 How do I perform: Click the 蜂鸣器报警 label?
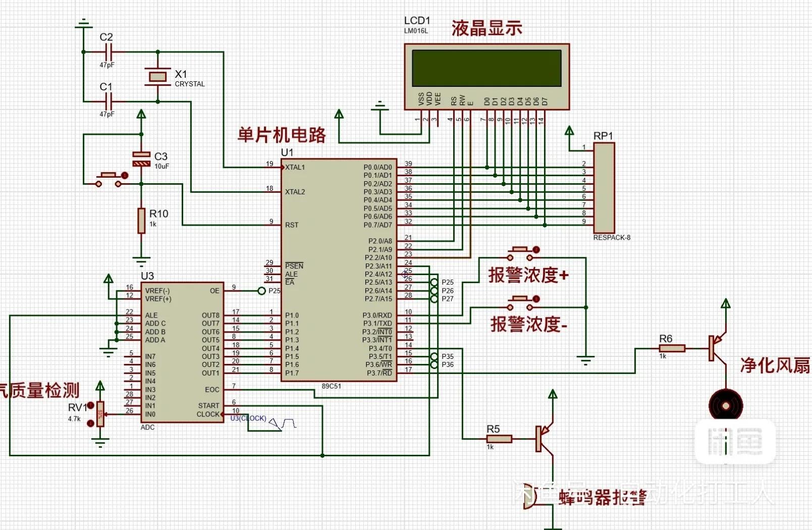pyautogui.click(x=602, y=497)
